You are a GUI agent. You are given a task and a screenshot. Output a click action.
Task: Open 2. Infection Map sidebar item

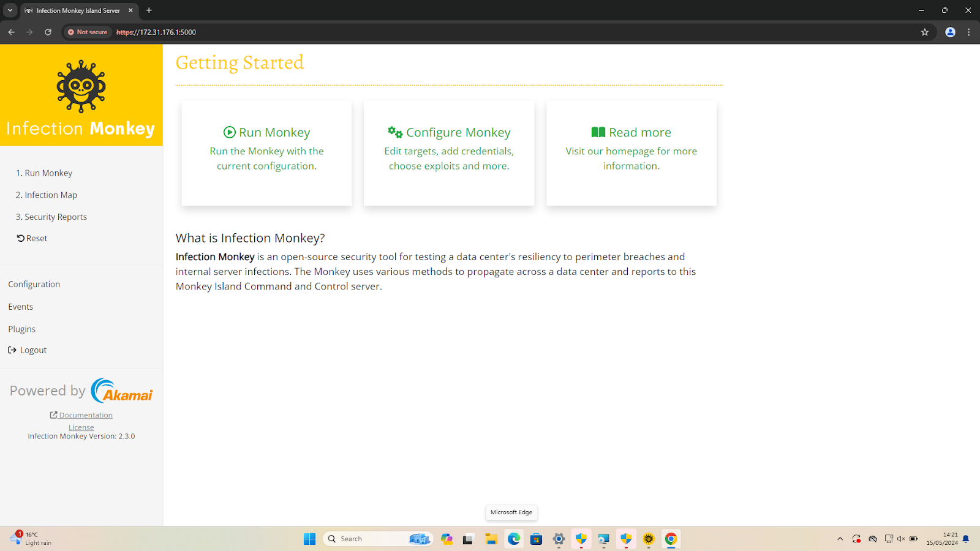coord(47,195)
